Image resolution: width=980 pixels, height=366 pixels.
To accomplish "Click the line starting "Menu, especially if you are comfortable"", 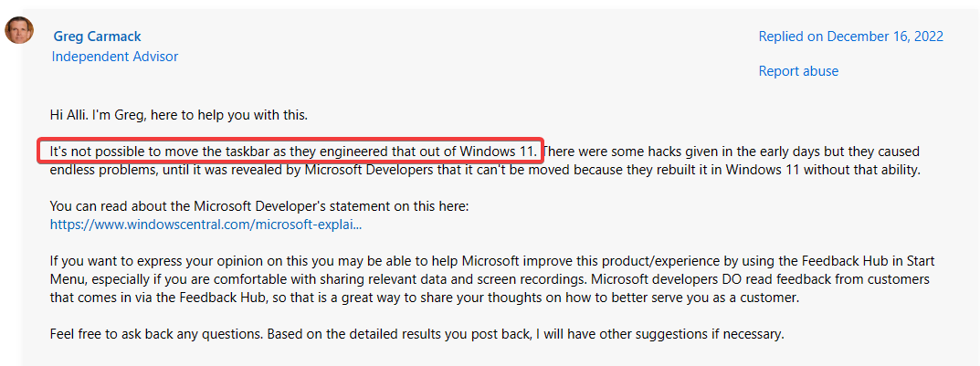I will (x=320, y=280).
